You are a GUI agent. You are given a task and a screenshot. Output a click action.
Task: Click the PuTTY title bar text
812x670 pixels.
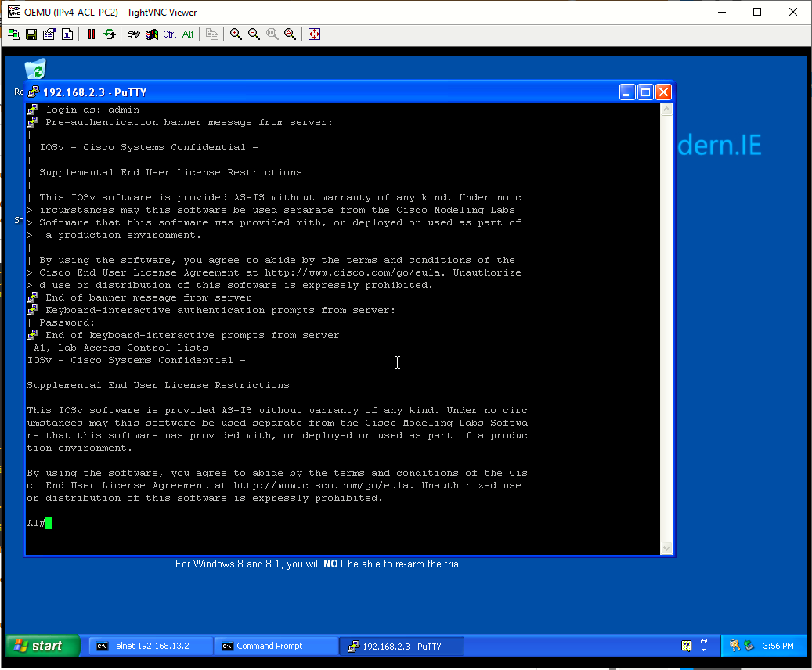pyautogui.click(x=95, y=92)
